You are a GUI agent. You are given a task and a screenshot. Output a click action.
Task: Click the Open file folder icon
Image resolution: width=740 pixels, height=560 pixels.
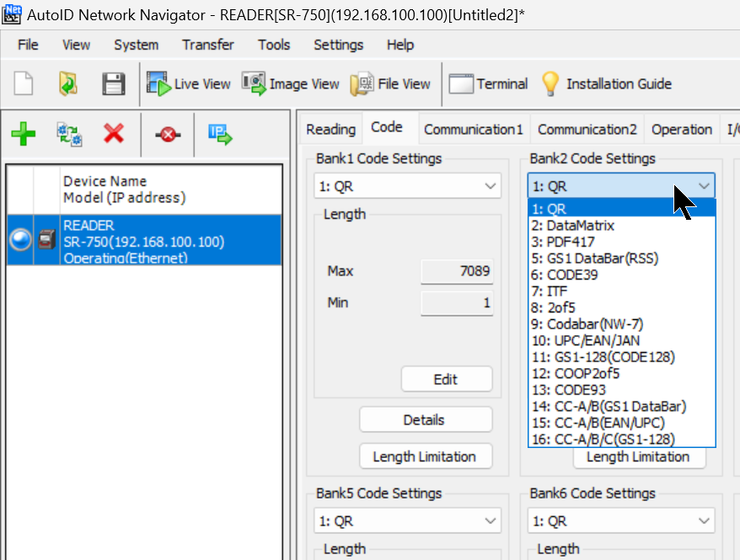coord(68,84)
